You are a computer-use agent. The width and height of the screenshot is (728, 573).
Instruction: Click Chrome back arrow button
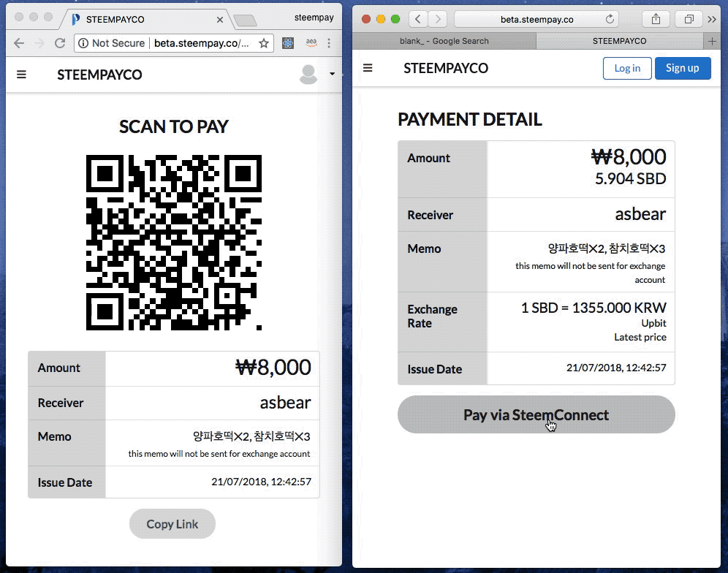tap(19, 43)
